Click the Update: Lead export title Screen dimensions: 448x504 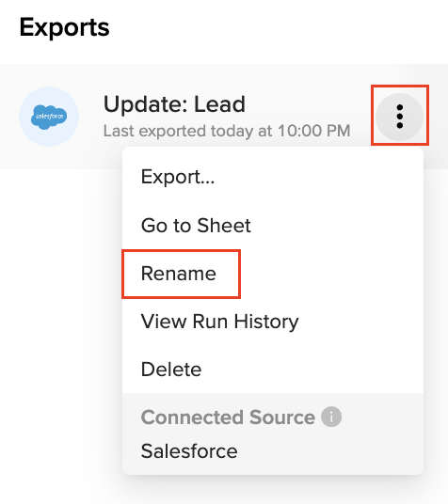[x=174, y=104]
